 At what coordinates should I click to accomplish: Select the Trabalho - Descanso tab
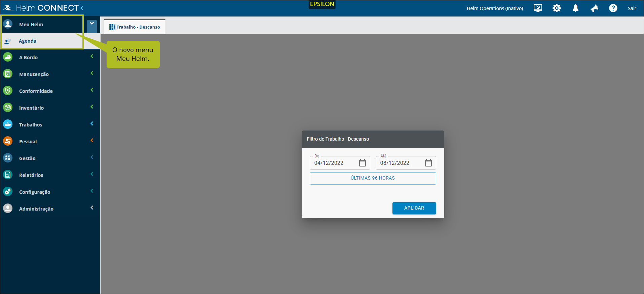(x=135, y=27)
